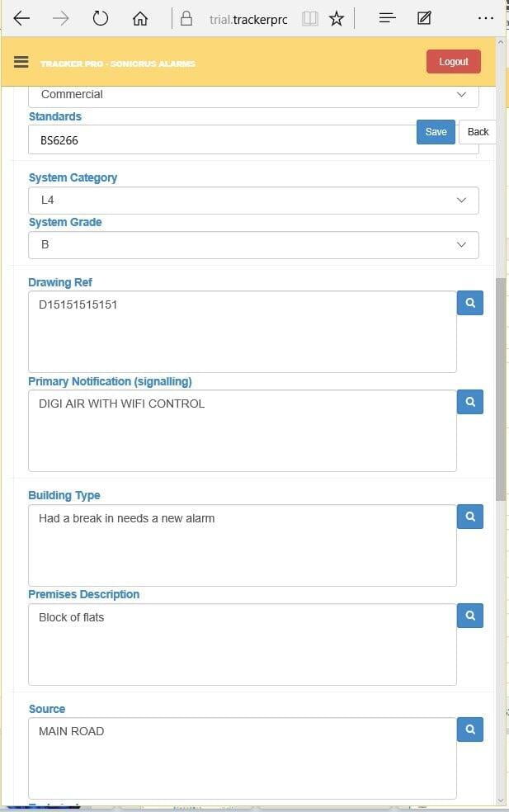509x812 pixels.
Task: Expand the System Grade dropdown
Action: (x=253, y=245)
